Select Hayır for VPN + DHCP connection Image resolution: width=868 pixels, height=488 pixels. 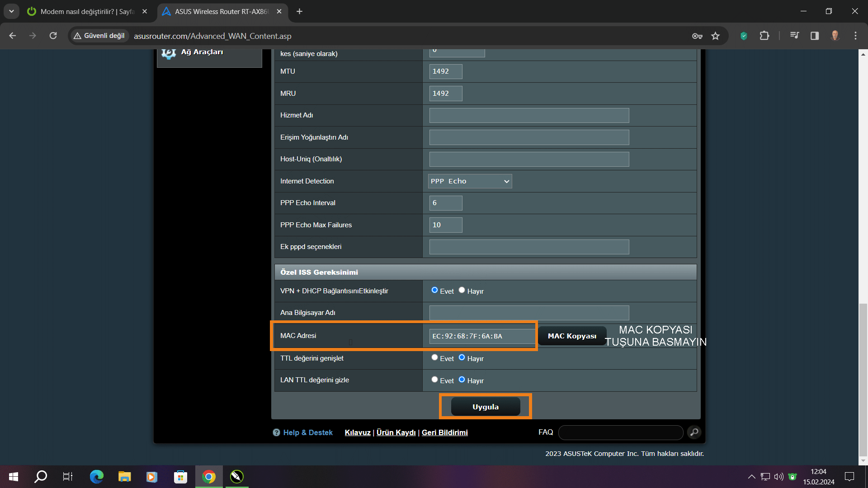tap(462, 290)
